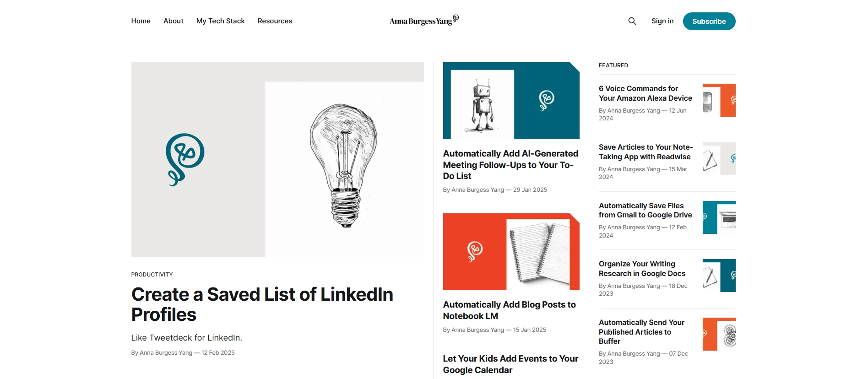Read "Automatically Add Blog Posts to Notebook LM"

(x=509, y=310)
